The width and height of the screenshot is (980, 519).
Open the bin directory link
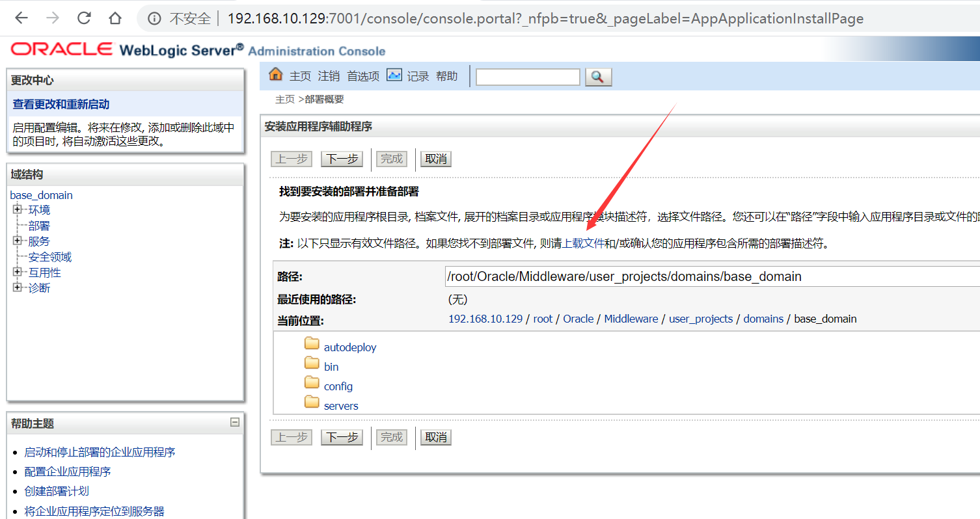[x=331, y=367]
